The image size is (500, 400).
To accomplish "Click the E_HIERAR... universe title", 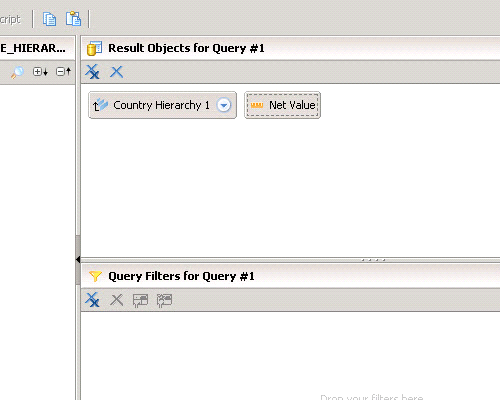I will pyautogui.click(x=33, y=48).
